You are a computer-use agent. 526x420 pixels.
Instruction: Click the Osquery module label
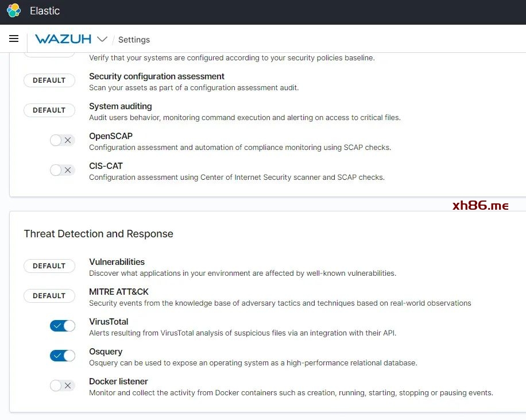click(x=106, y=352)
